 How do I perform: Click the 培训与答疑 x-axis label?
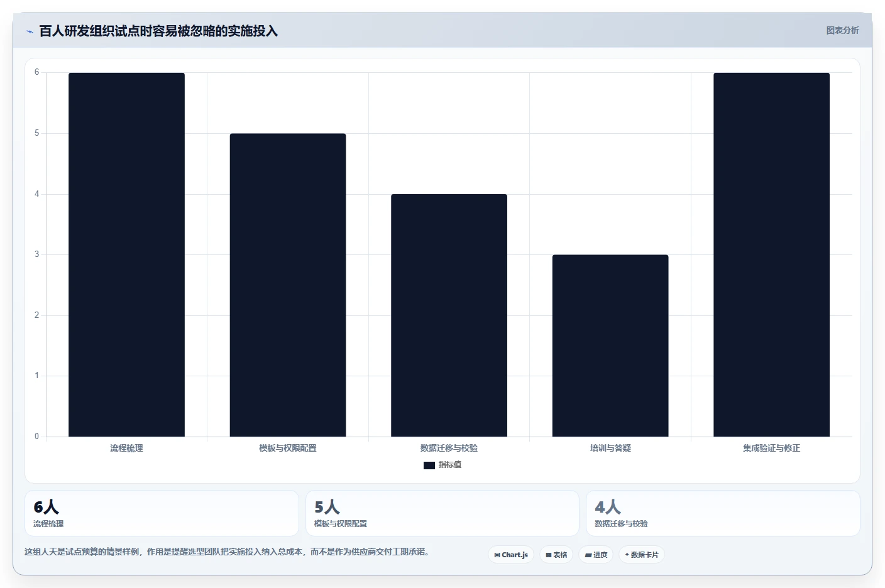pyautogui.click(x=610, y=448)
